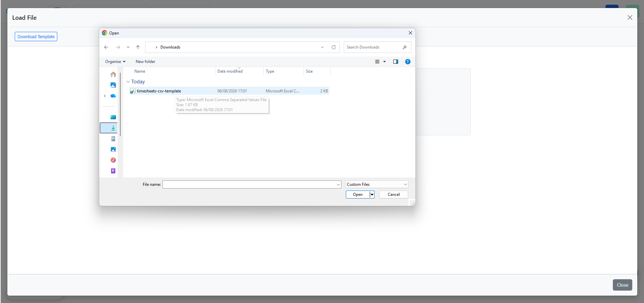
Task: Close the Load File modal with X
Action: pos(630,17)
